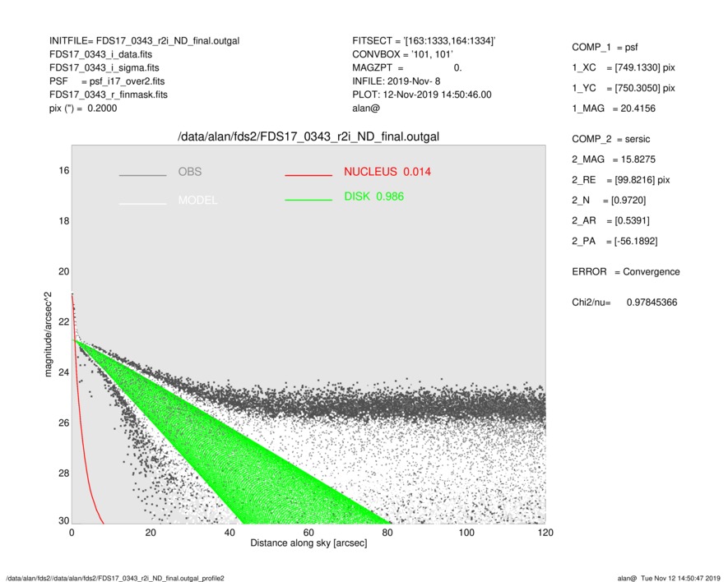Click the FITSECT region text
This screenshot has height=582, width=728.
(x=424, y=41)
